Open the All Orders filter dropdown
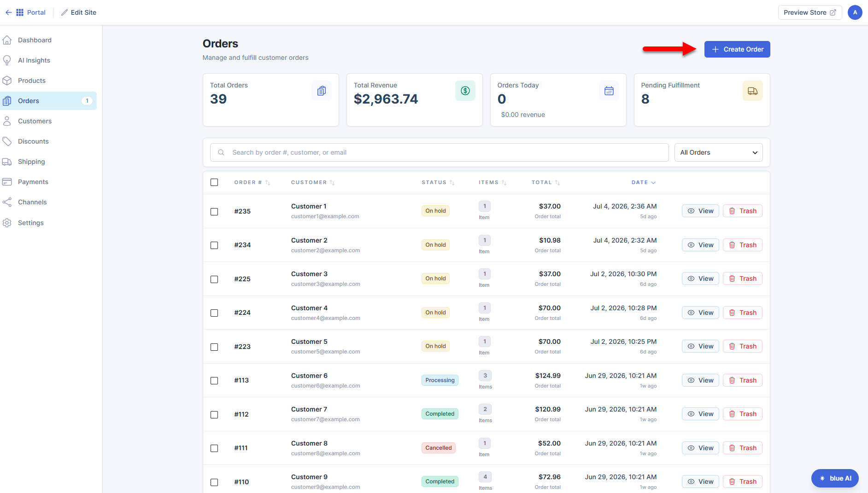This screenshot has width=868, height=493. [x=718, y=152]
